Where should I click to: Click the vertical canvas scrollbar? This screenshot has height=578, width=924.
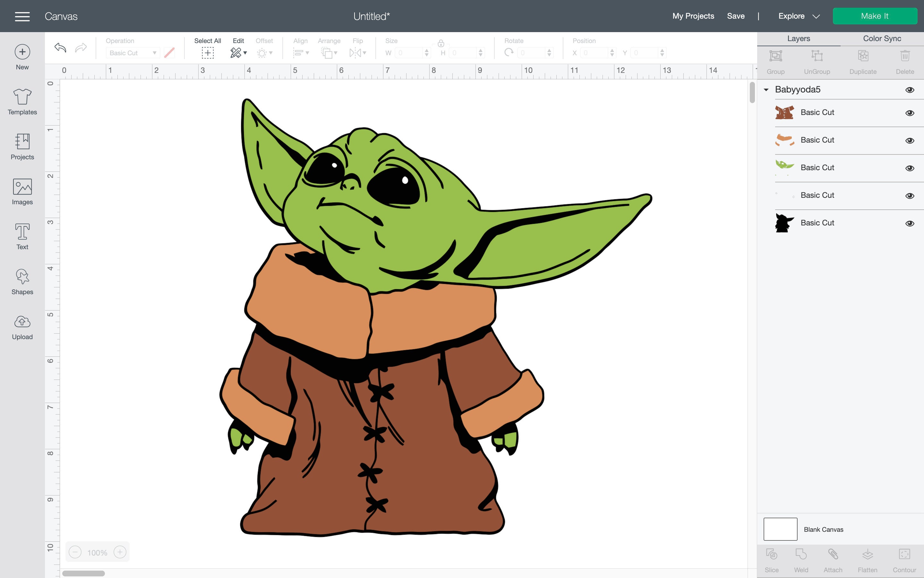pos(752,92)
